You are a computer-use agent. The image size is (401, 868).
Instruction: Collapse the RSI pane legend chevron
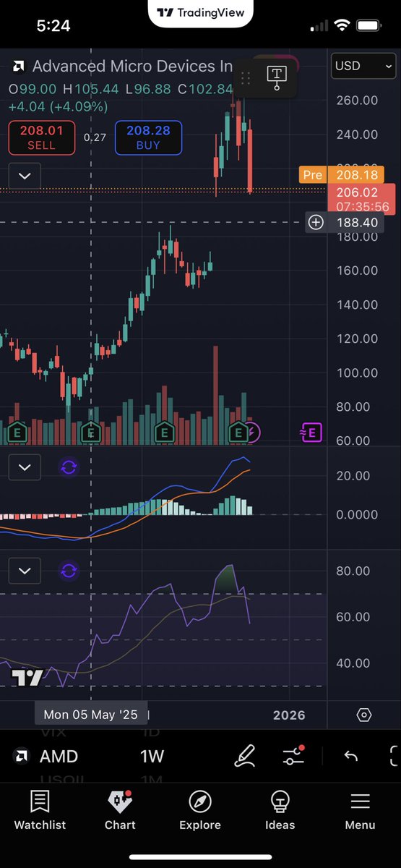[25, 571]
